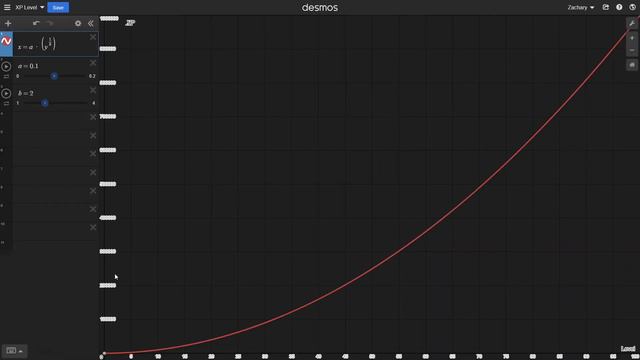Open the XP Level graph title dropdown
This screenshot has height=360, width=640.
coord(30,7)
